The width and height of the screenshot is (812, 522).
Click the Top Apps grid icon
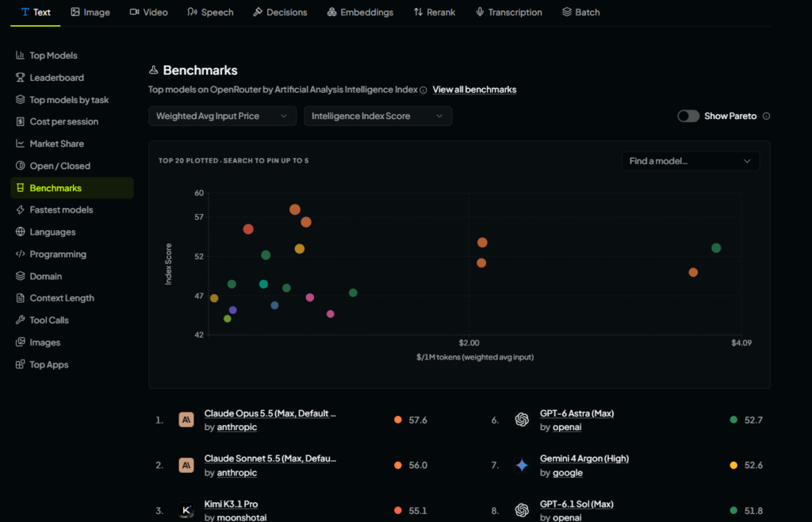click(x=20, y=365)
